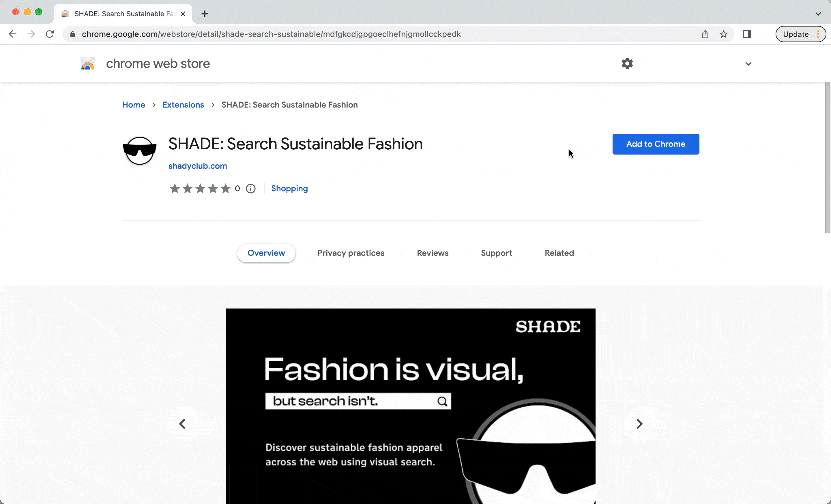Image resolution: width=831 pixels, height=504 pixels.
Task: Select the SHADE: Search Sustainable Fashion tab
Action: pyautogui.click(x=123, y=14)
